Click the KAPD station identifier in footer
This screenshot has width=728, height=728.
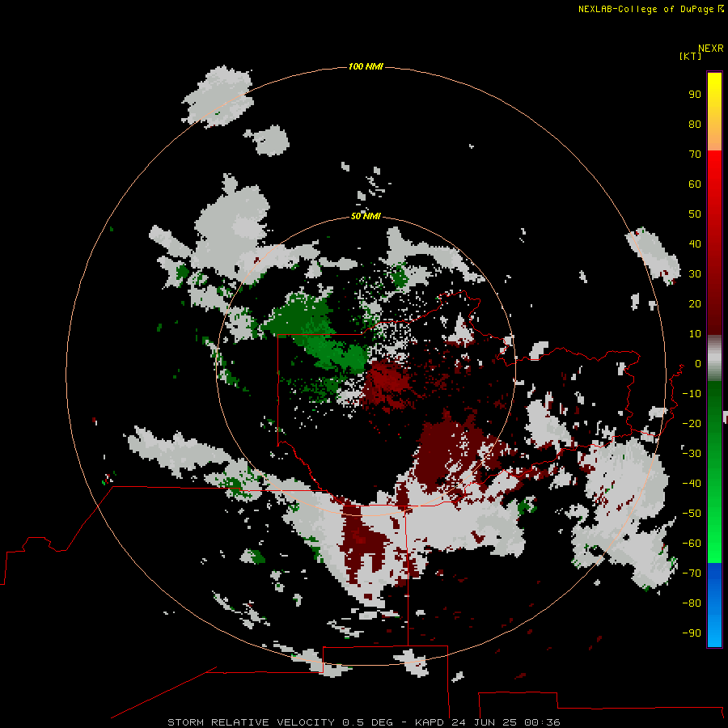click(430, 722)
